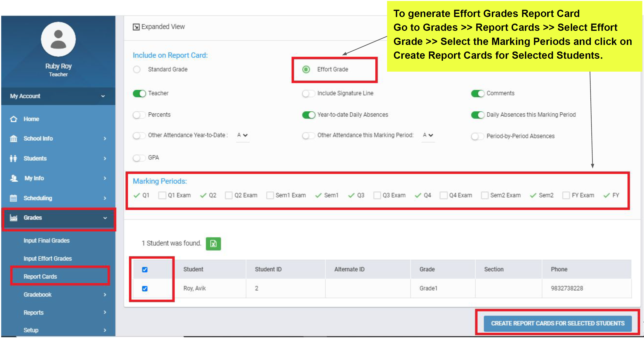Click the My Info person icon
644x338 pixels.
click(x=14, y=178)
